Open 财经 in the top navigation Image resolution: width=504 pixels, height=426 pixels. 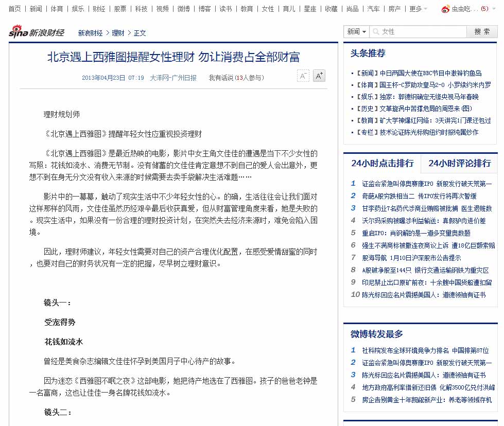pos(99,9)
